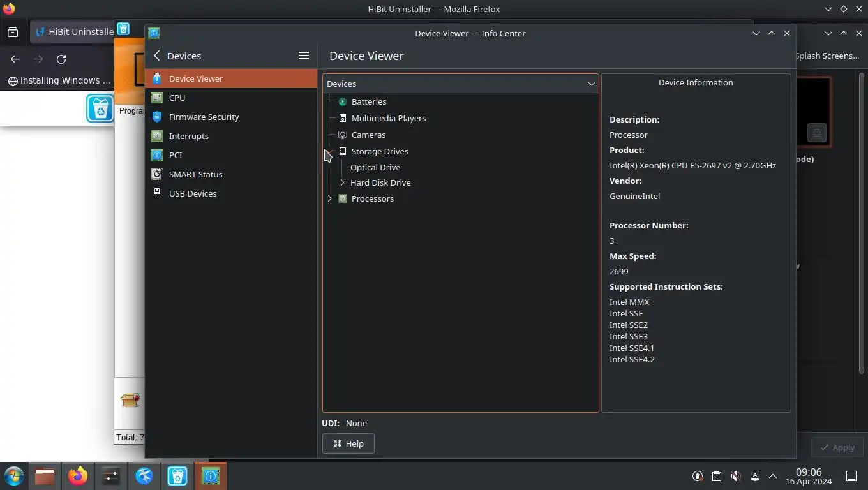The height and width of the screenshot is (490, 868).
Task: Open the PCI page in sidebar
Action: point(230,155)
